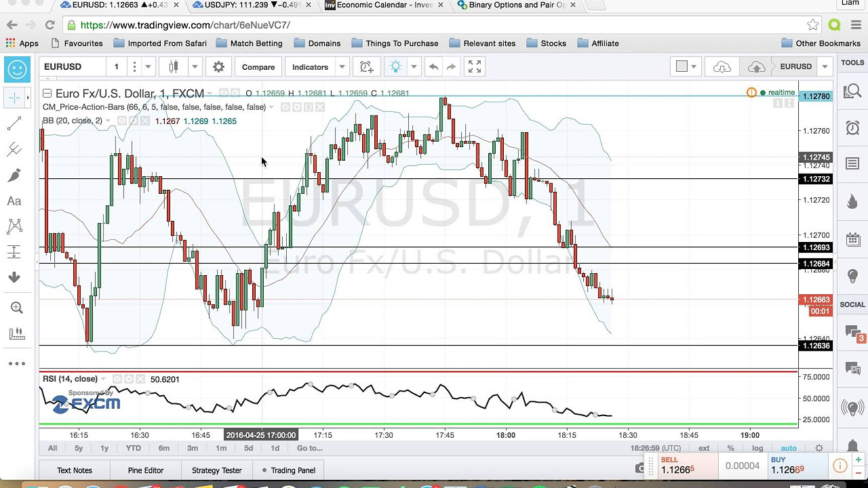The width and height of the screenshot is (868, 488).
Task: Expand the EURUSD layout name dropdown arrow
Action: click(825, 67)
